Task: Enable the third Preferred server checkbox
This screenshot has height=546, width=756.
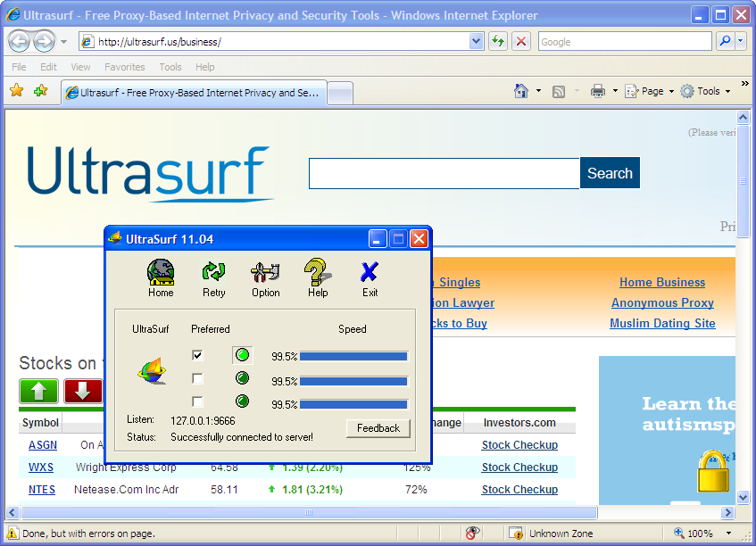Action: 197,401
